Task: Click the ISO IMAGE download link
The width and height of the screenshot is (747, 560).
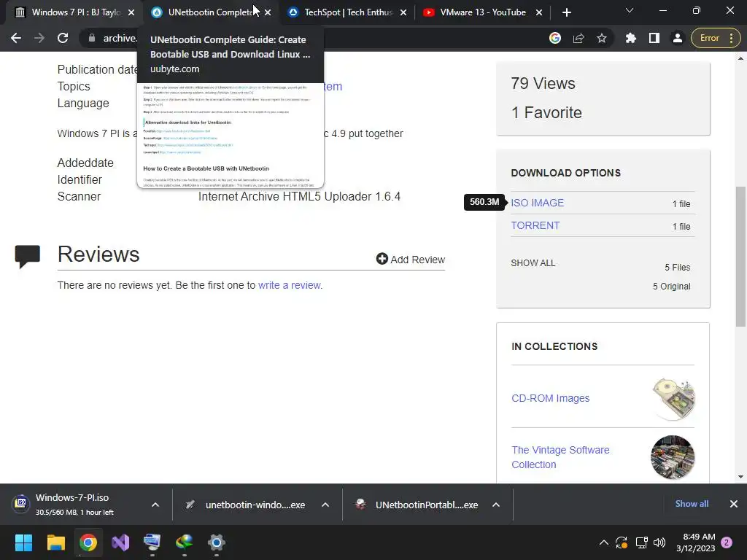Action: [x=538, y=203]
